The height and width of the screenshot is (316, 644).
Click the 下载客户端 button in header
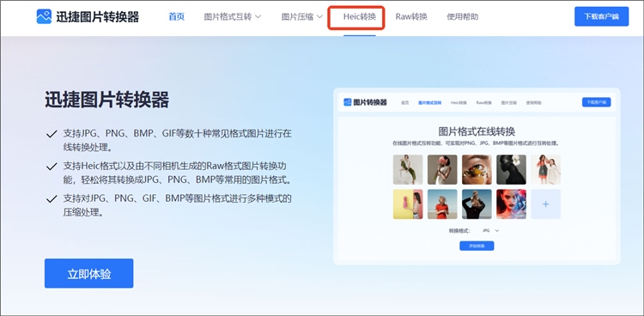(x=601, y=16)
